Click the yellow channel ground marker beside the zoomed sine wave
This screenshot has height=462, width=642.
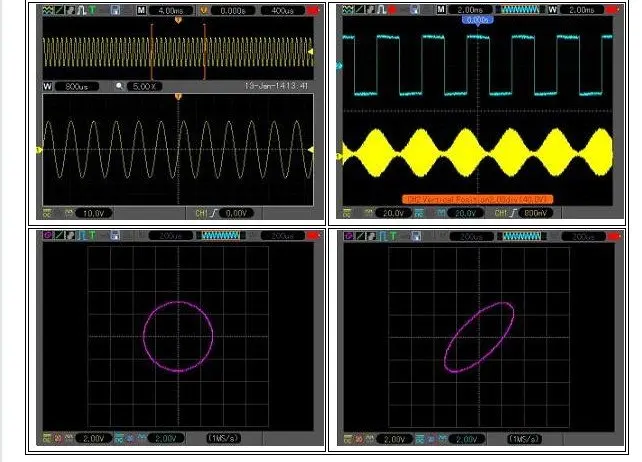coord(39,150)
